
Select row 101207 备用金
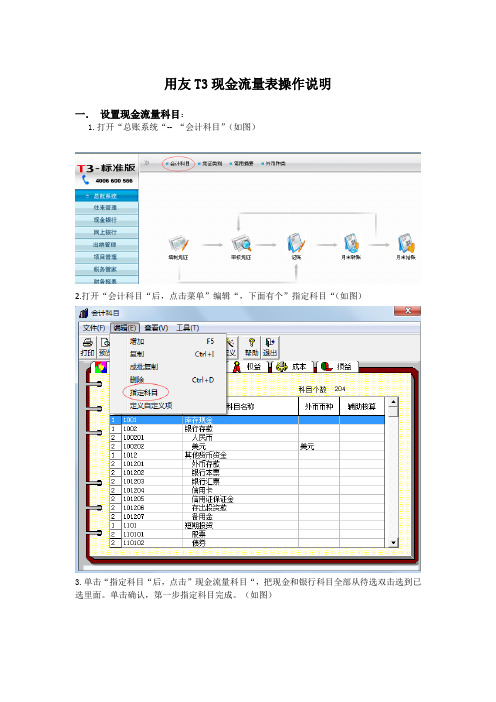[x=247, y=516]
